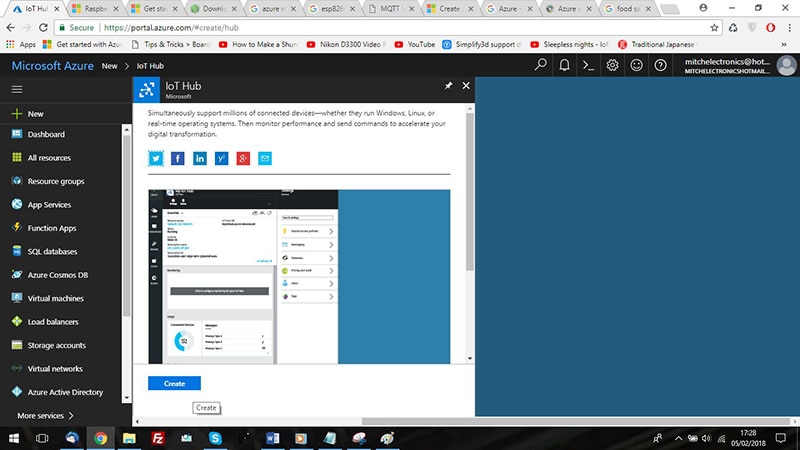This screenshot has height=450, width=800.
Task: Click the Twitter share icon
Action: (156, 158)
